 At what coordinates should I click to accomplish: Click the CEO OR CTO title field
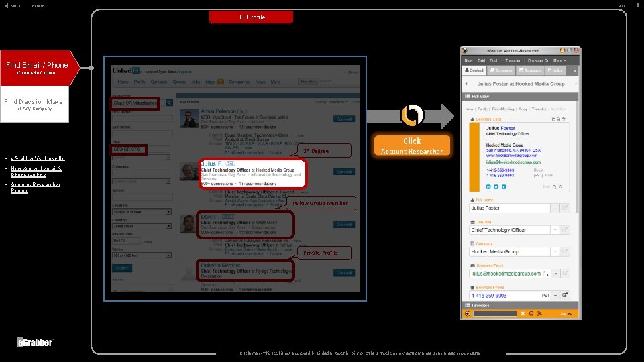coord(128,149)
